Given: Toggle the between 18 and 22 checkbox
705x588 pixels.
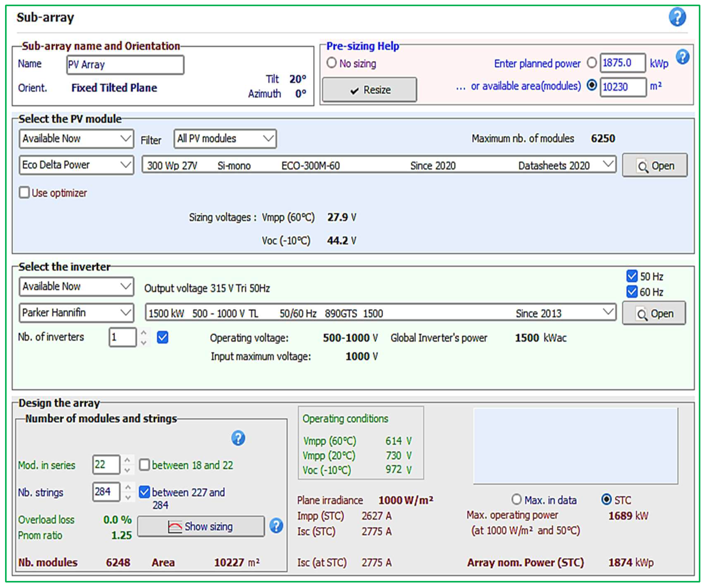Looking at the screenshot, I should (144, 465).
